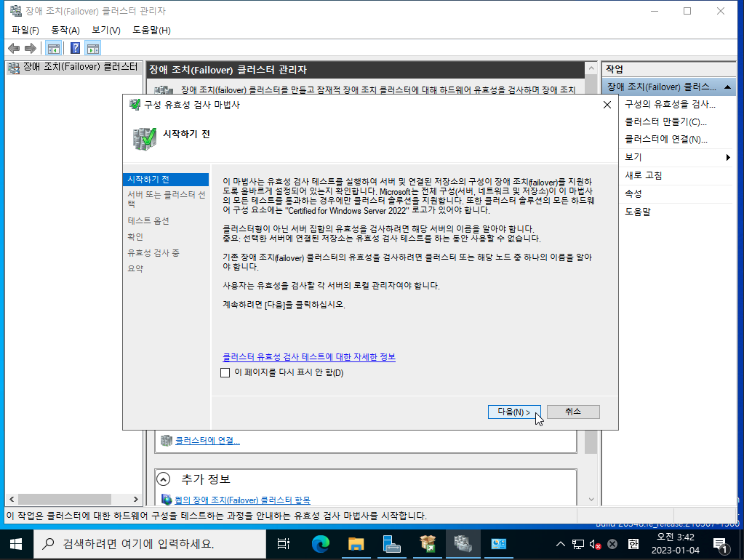Screen dimensions: 744x560
Task: Open the clock showing 오전 3:42
Action: (x=675, y=544)
